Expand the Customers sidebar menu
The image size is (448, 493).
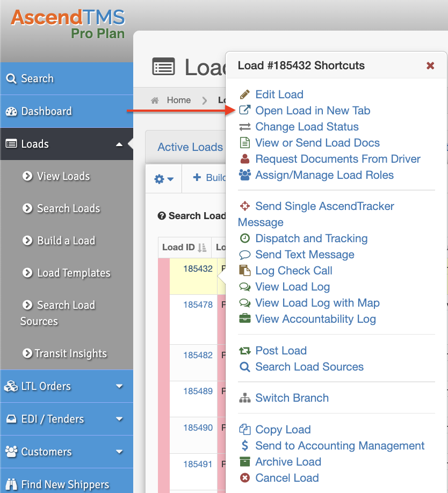click(x=119, y=452)
